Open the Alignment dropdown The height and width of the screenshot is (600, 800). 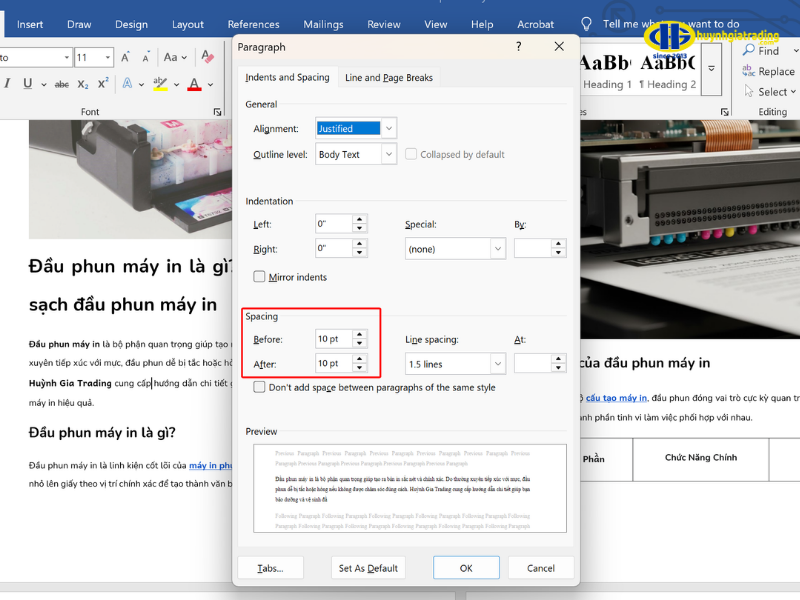point(389,128)
